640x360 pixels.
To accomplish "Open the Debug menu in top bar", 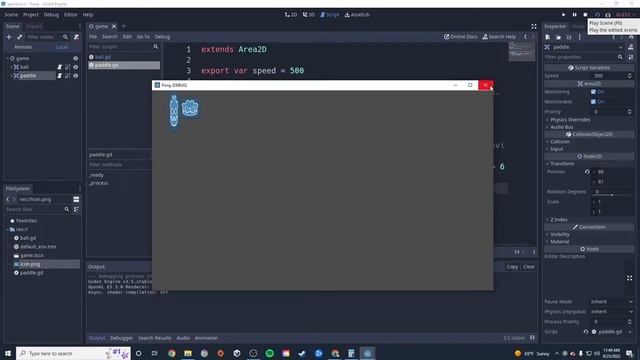I will (x=51, y=15).
